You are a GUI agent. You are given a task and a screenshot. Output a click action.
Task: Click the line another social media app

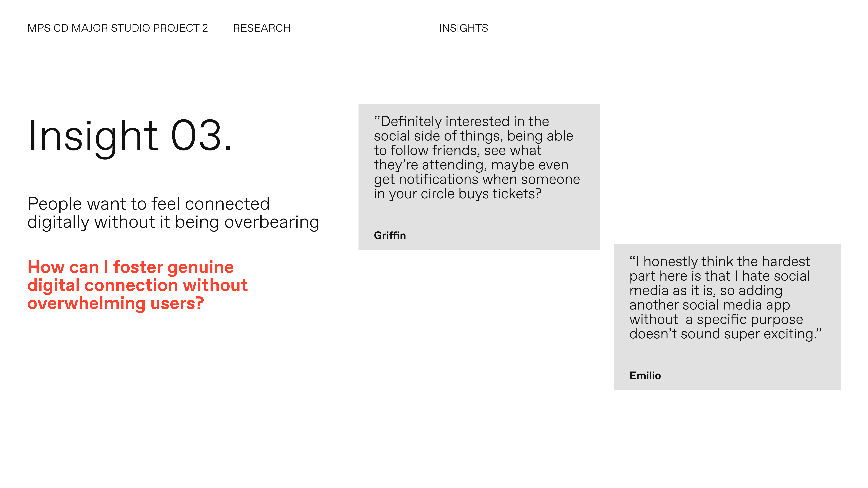(x=710, y=305)
